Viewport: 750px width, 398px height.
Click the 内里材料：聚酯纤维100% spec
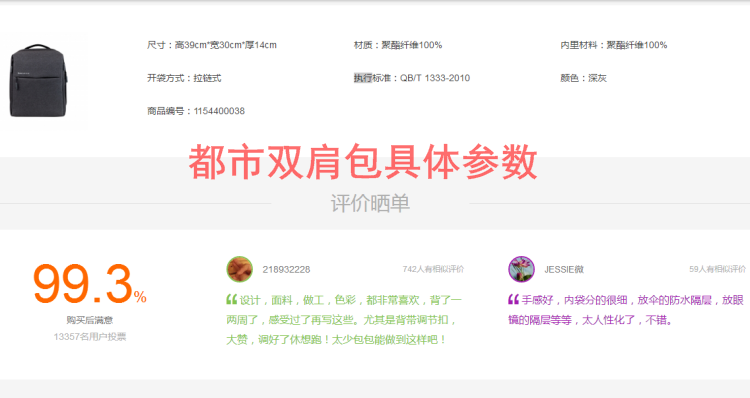[613, 45]
